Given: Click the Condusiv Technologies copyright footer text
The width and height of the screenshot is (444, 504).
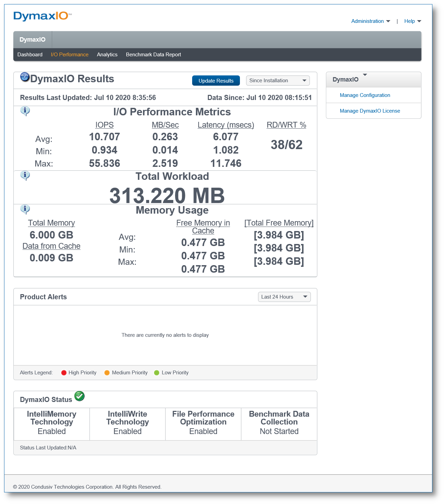Looking at the screenshot, I should tap(87, 487).
